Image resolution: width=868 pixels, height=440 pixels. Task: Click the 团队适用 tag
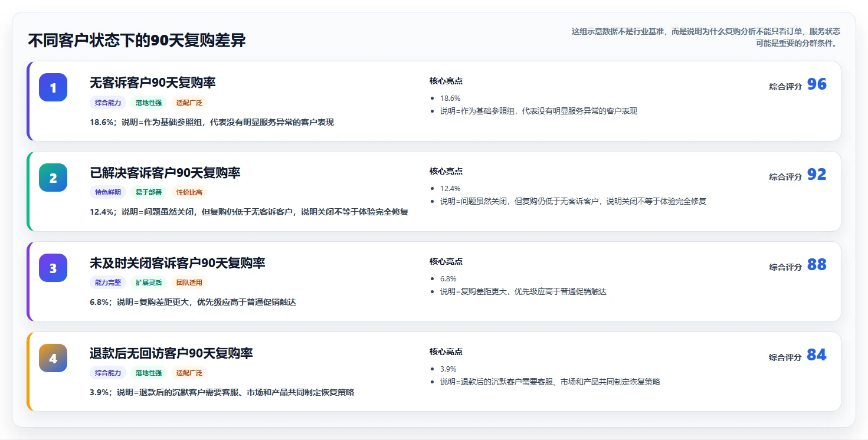coord(189,283)
